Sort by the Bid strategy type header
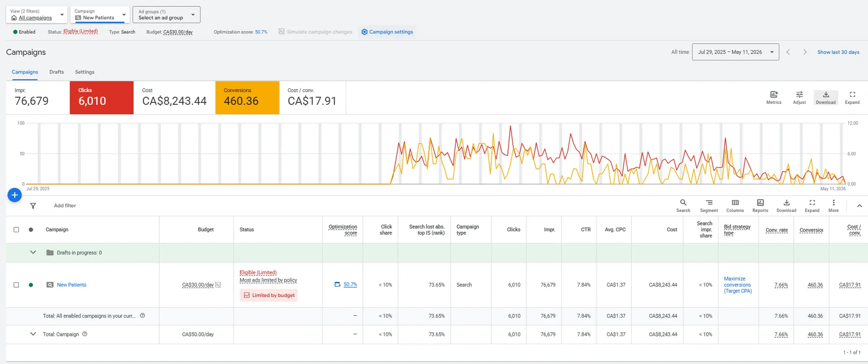 pos(737,230)
